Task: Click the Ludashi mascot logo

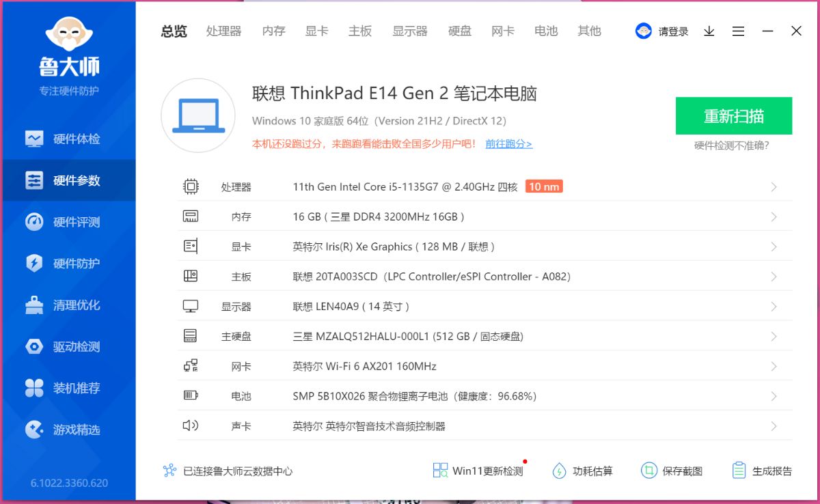Action: (x=68, y=34)
